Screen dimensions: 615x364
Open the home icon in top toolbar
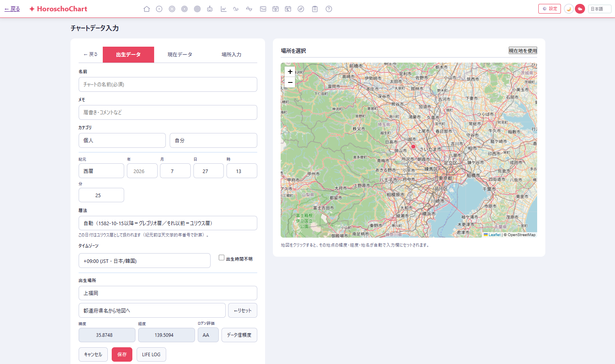point(147,9)
